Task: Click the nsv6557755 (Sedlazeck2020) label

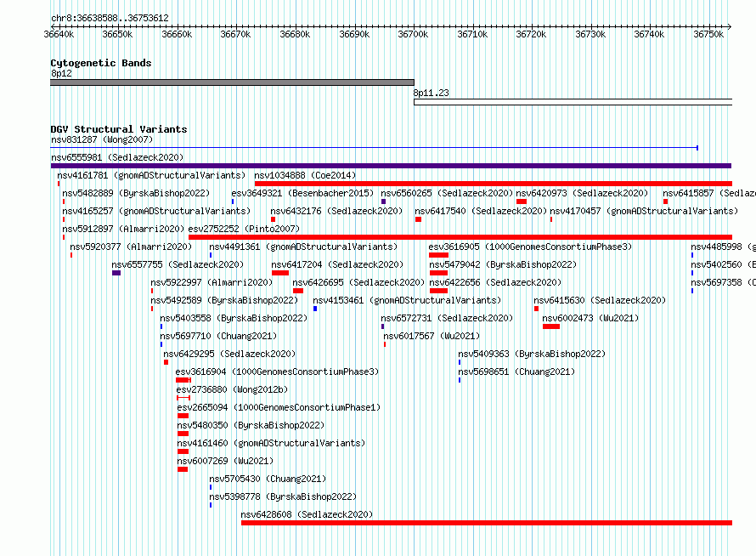Action: coord(178,264)
